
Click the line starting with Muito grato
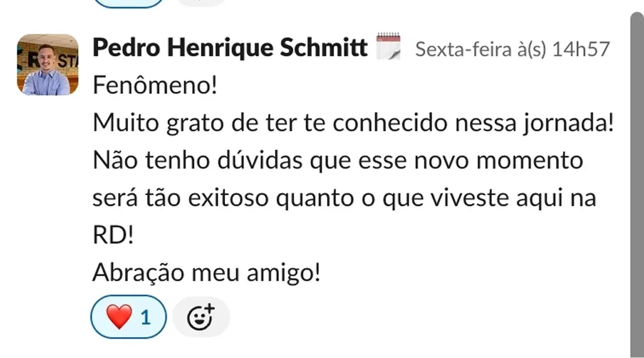tap(354, 122)
